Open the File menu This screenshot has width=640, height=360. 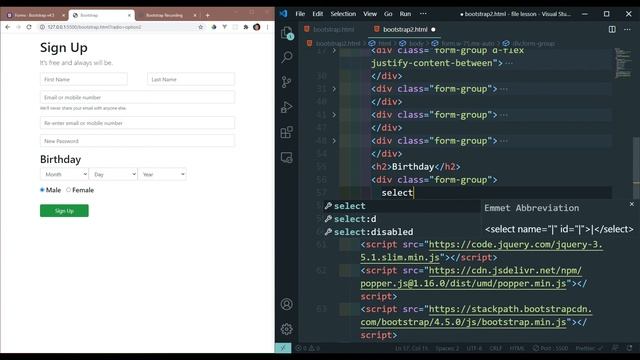pos(300,13)
